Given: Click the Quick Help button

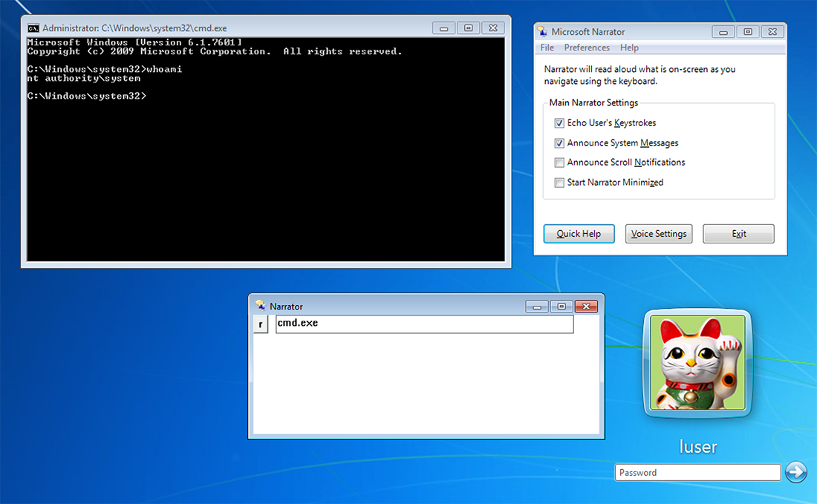Looking at the screenshot, I should tap(579, 234).
